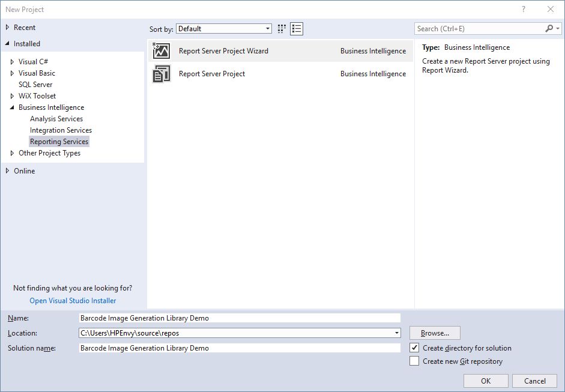Select the Recent label
Screen dimensions: 565x392
25,28
